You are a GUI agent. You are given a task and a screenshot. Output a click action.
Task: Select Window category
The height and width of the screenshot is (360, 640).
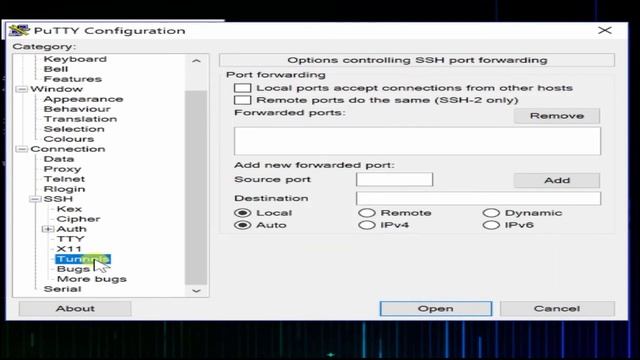56,89
